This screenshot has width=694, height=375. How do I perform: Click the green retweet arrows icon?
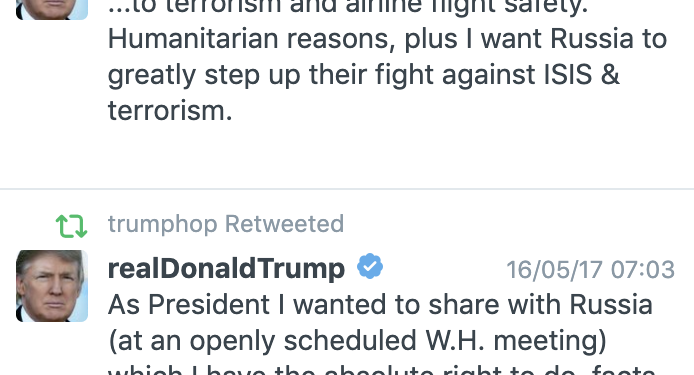tap(71, 226)
